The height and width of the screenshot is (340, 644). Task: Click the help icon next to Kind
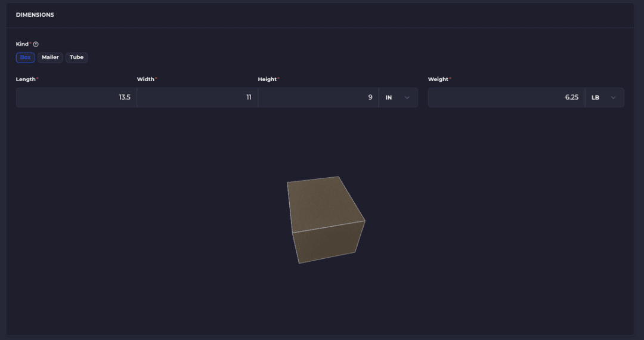tap(36, 44)
